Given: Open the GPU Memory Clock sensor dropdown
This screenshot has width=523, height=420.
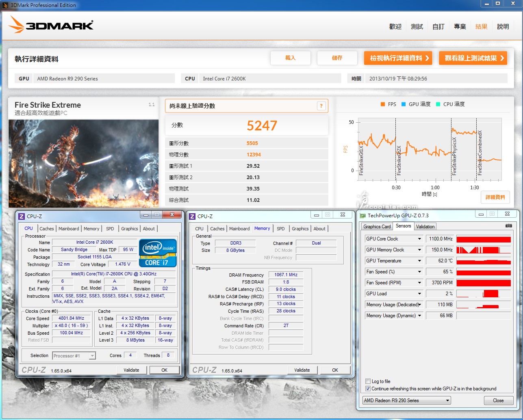Looking at the screenshot, I should (x=419, y=250).
